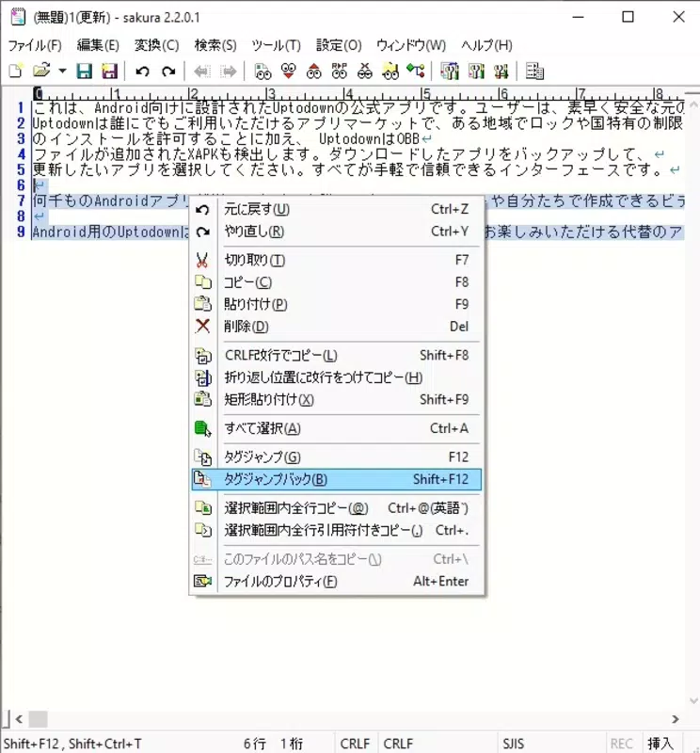Click the SJIS encoding in status bar
Screen dimensions: 700x753
tap(513, 744)
